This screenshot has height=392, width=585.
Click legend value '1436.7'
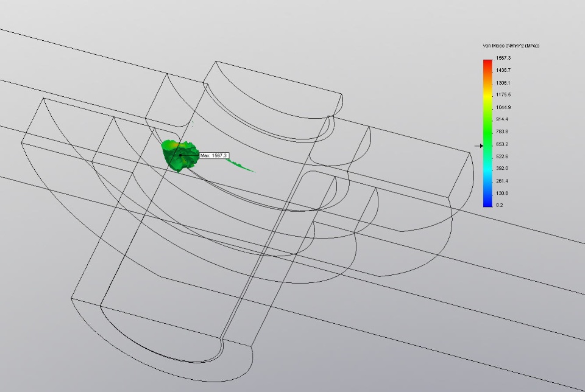click(x=503, y=70)
